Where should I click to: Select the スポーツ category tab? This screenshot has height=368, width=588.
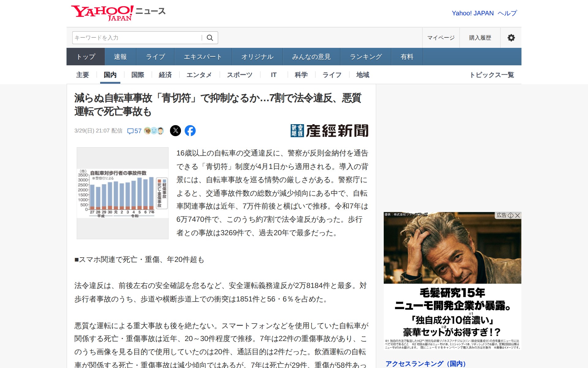tap(239, 75)
